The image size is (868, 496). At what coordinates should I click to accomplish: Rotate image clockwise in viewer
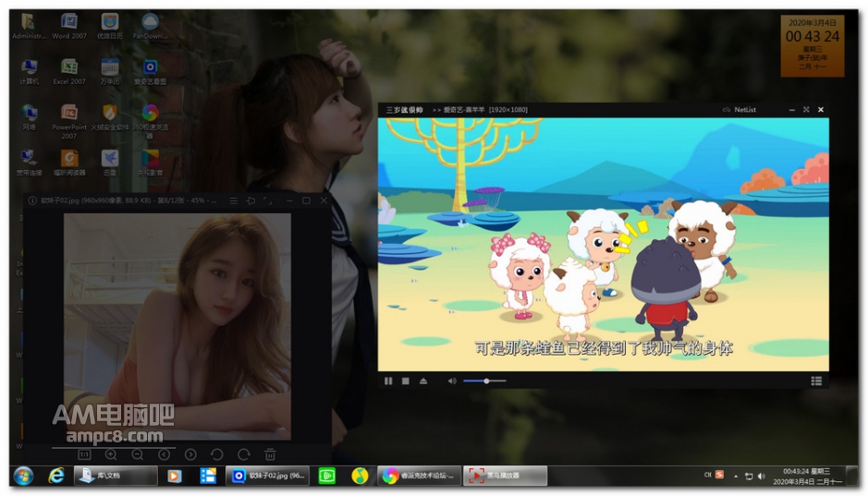point(243,454)
